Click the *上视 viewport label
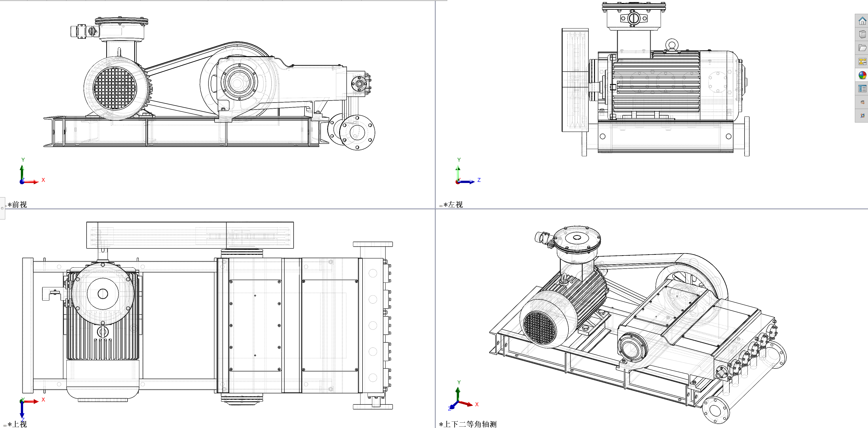Screen dimensions: 868x428 pyautogui.click(x=17, y=424)
